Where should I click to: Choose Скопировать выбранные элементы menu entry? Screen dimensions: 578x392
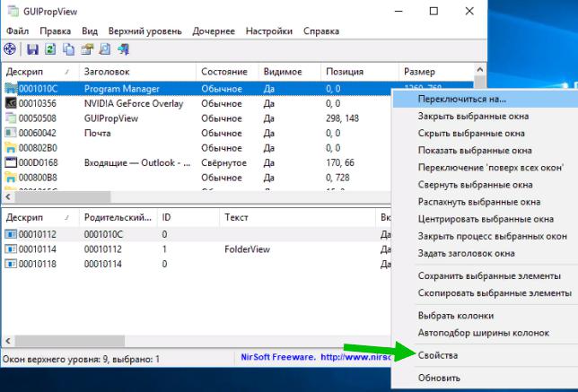(485, 293)
